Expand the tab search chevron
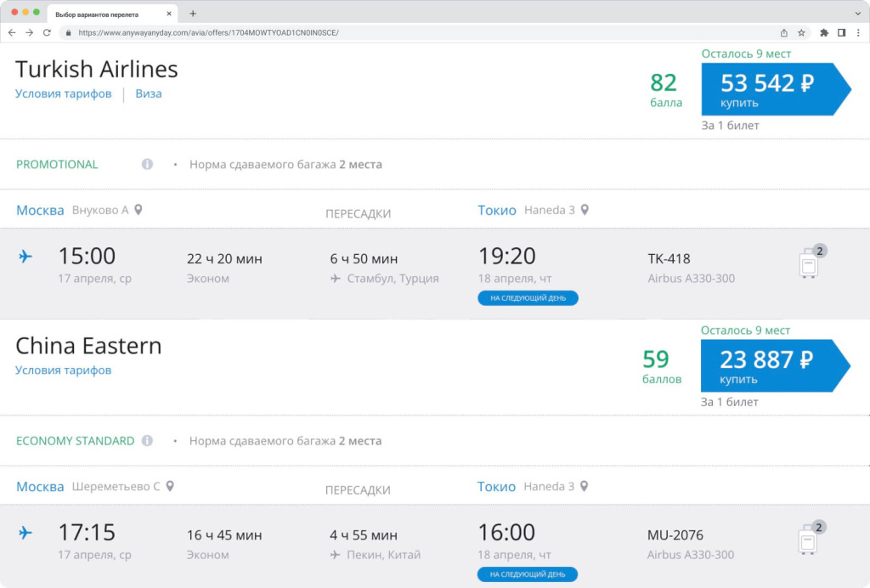Image resolution: width=870 pixels, height=588 pixels. 858,14
